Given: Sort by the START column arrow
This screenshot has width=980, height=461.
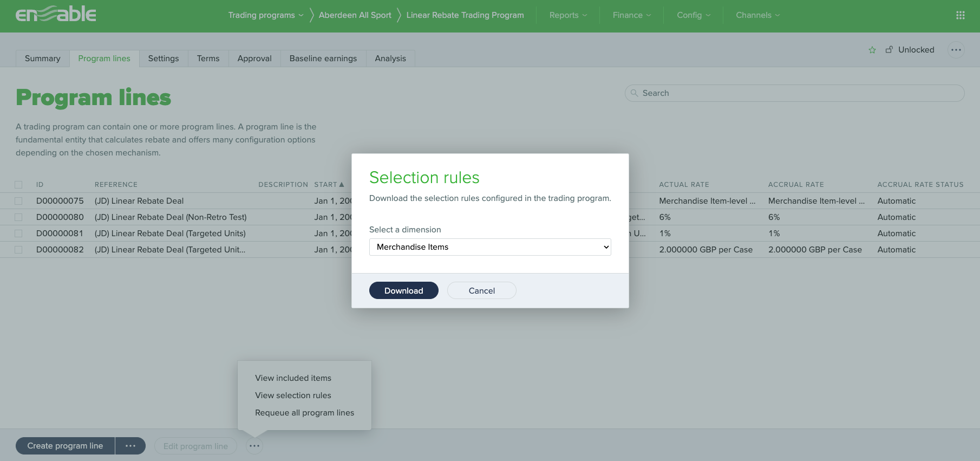Looking at the screenshot, I should tap(342, 185).
